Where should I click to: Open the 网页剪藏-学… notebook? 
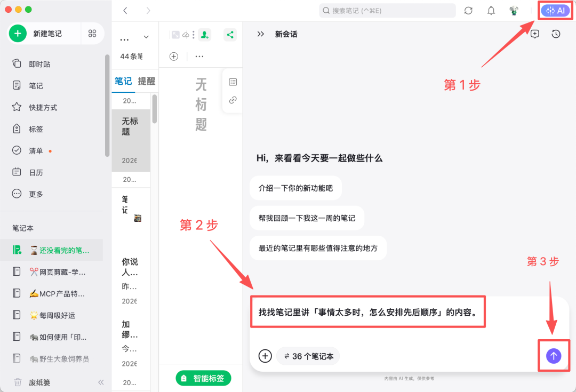coord(51,272)
